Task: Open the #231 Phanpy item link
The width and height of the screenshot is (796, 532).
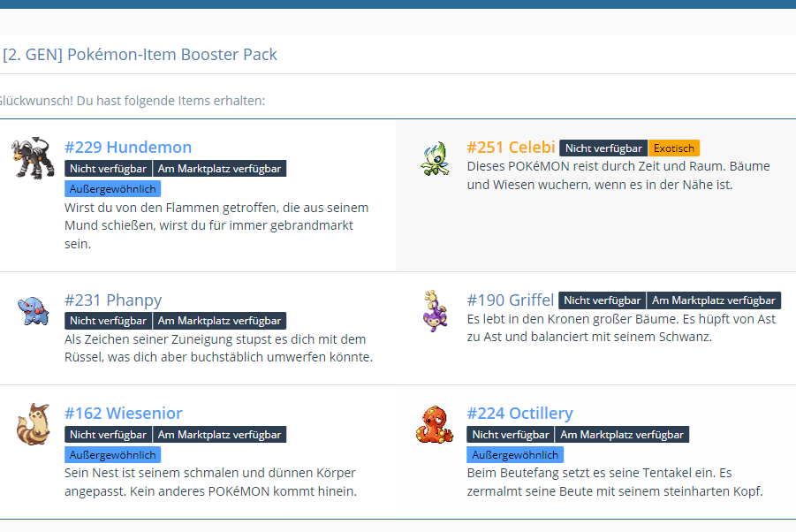Action: 113,300
